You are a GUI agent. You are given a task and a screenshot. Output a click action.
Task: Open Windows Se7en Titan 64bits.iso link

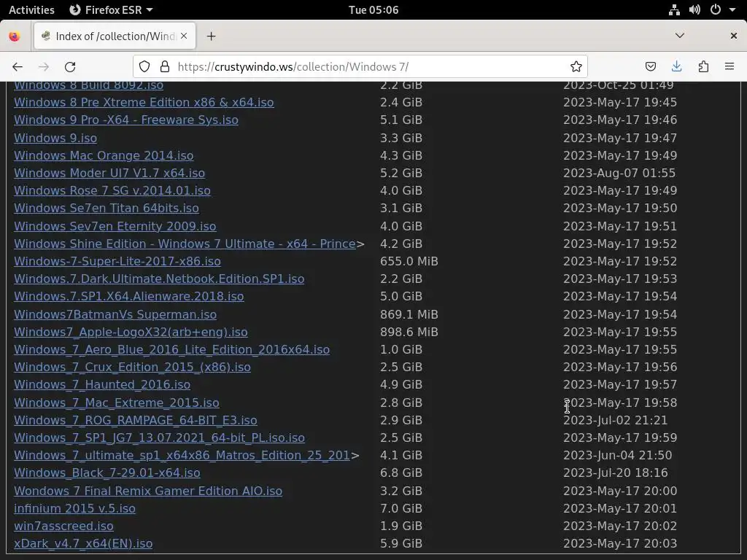click(107, 208)
